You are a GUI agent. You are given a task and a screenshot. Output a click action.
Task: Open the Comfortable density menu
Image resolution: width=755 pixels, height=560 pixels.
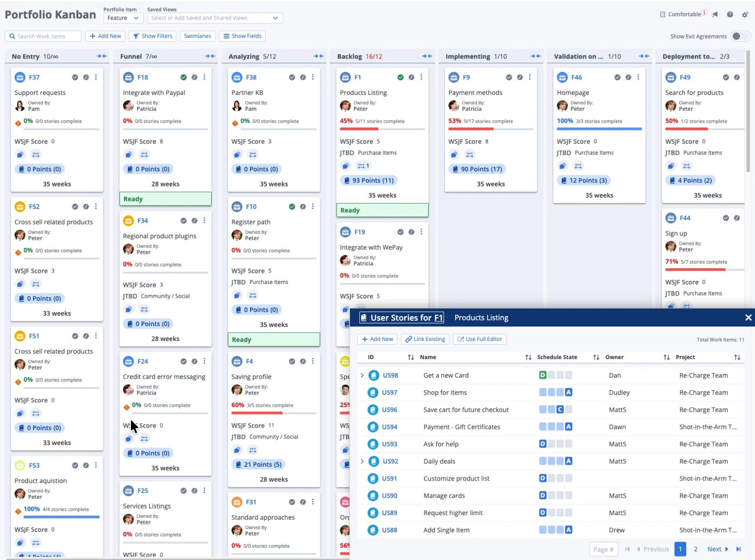(680, 15)
